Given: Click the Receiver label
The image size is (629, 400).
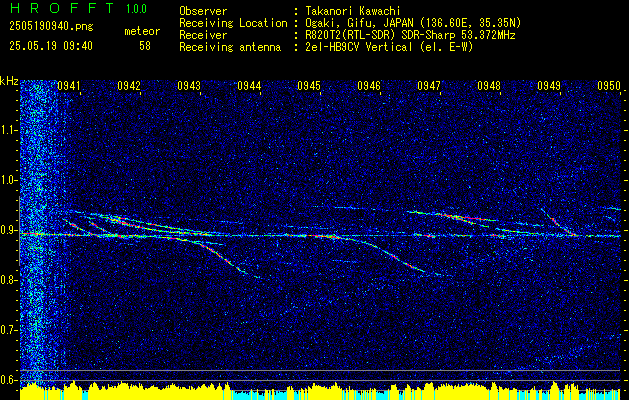Looking at the screenshot, I should tap(203, 35).
